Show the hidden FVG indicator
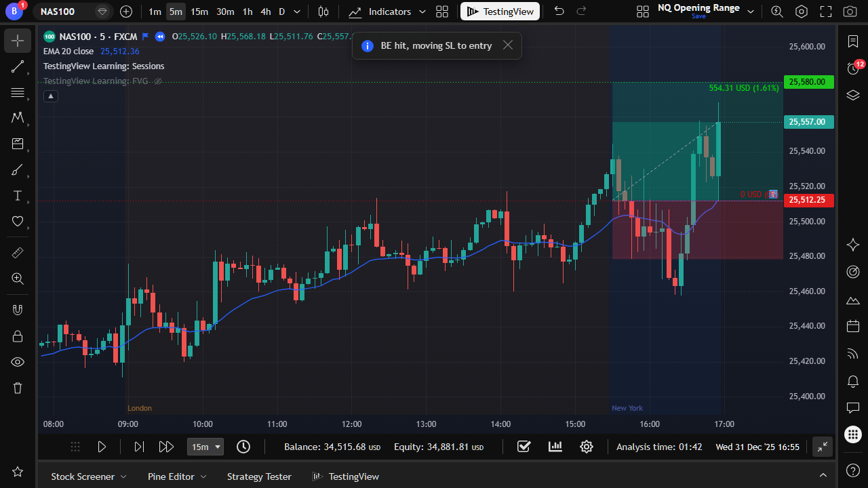The height and width of the screenshot is (488, 868). 158,81
